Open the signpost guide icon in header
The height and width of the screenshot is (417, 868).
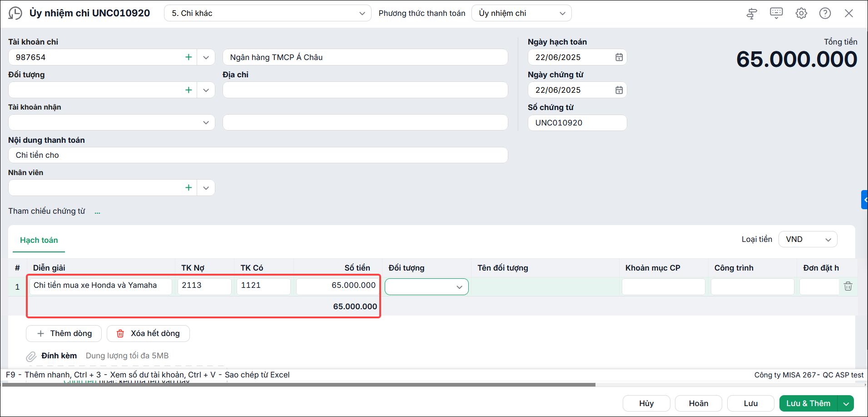[x=752, y=14]
